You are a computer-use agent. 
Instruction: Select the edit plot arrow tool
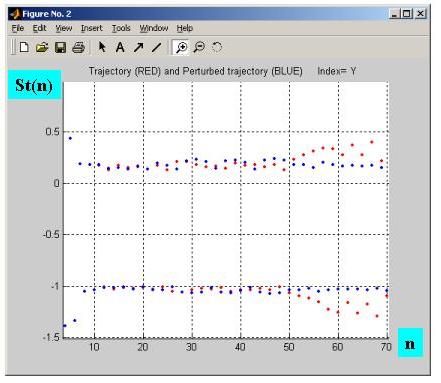[102, 47]
